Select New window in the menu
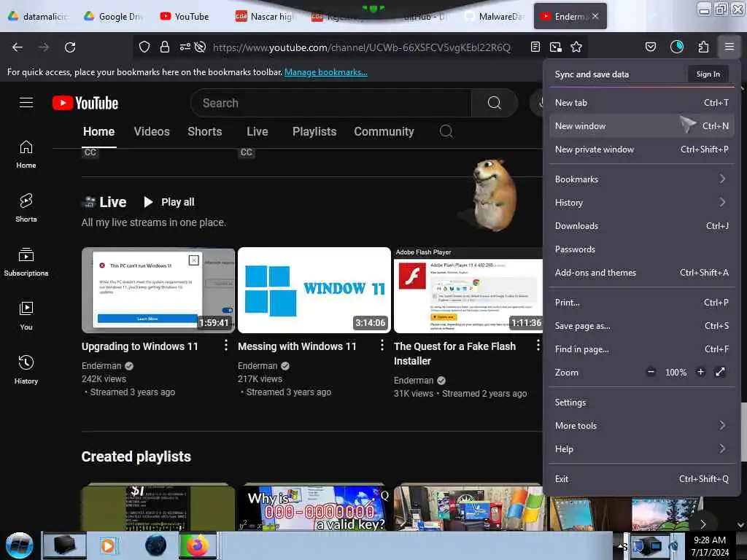Image resolution: width=747 pixels, height=560 pixels. coord(641,125)
